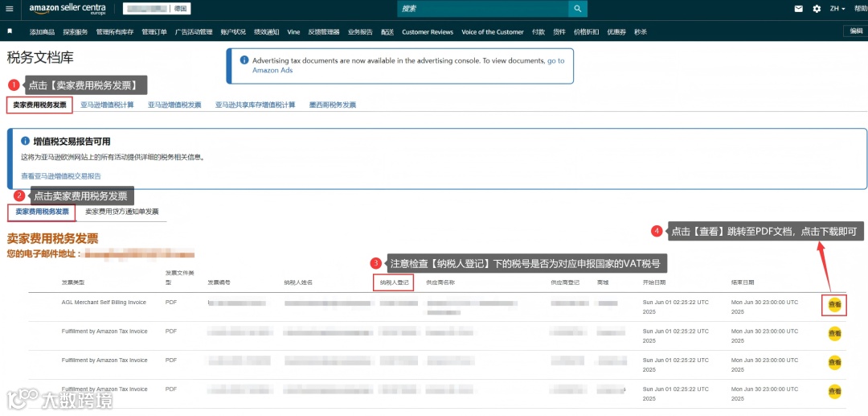Switch to 墨西哥税务发票 tab

333,105
